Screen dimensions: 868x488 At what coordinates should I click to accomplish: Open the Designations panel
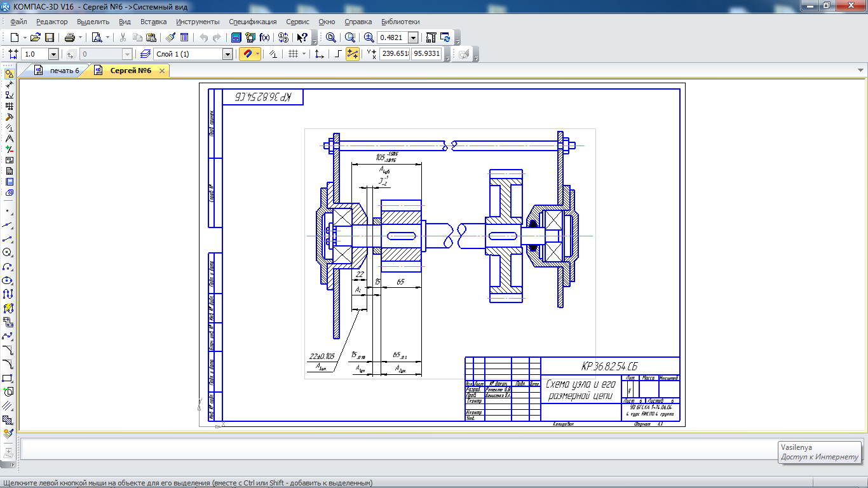(9, 95)
